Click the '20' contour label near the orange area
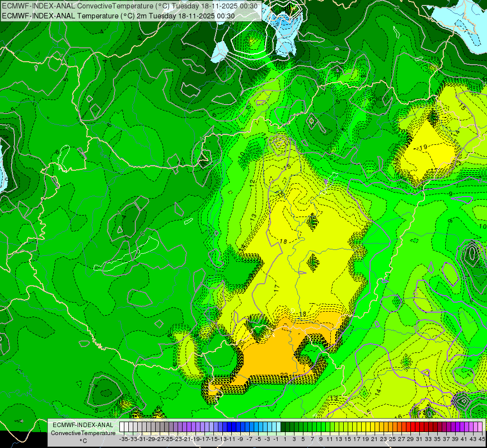 pos(241,343)
